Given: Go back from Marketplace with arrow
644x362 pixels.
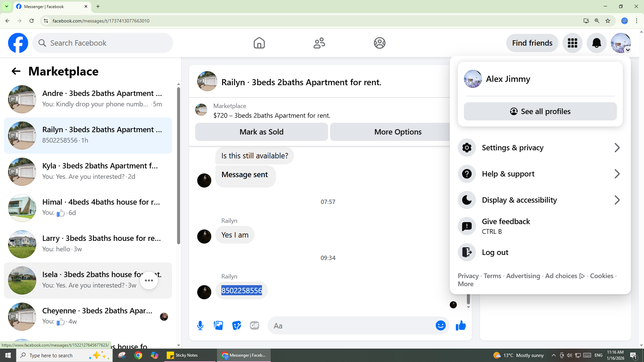Looking at the screenshot, I should [16, 71].
